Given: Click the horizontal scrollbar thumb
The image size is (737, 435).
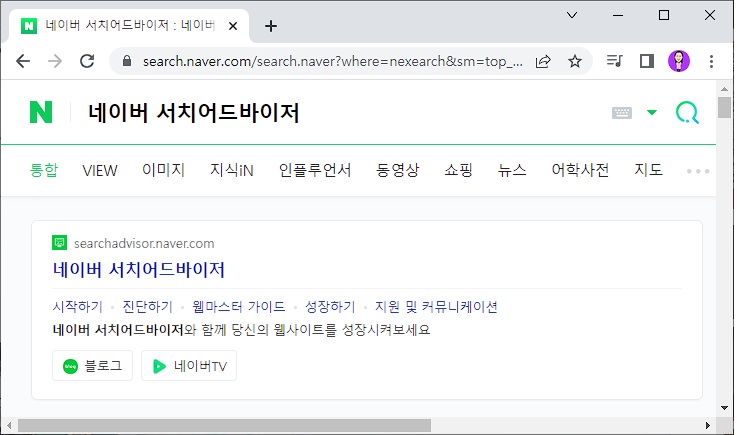Looking at the screenshot, I should click(224, 426).
